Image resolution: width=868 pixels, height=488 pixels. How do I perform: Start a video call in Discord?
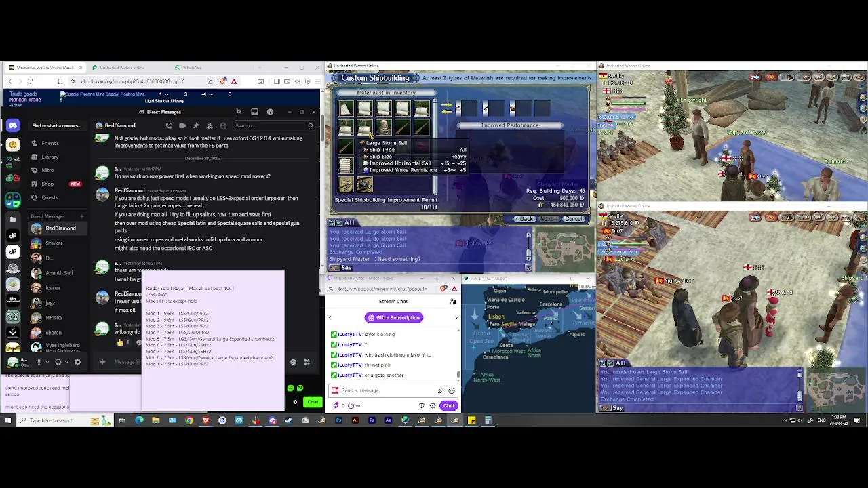point(182,125)
